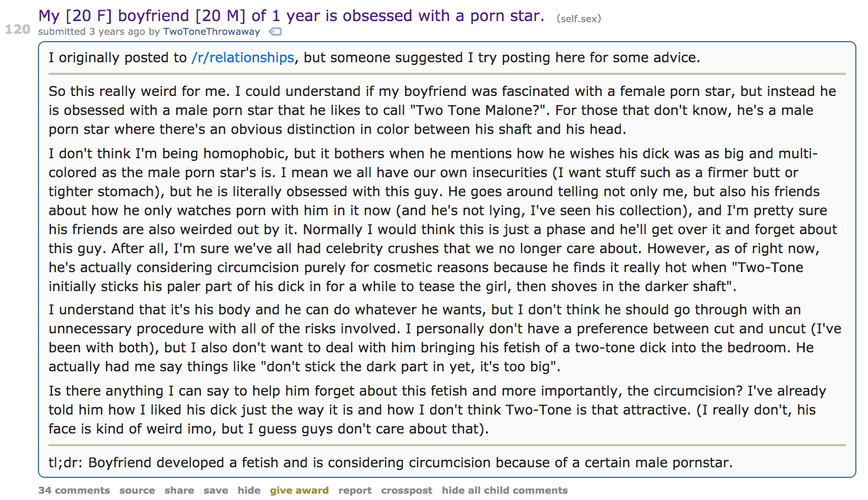This screenshot has height=500, width=868.
Task: Click the tl;dr summary line
Action: 391,463
